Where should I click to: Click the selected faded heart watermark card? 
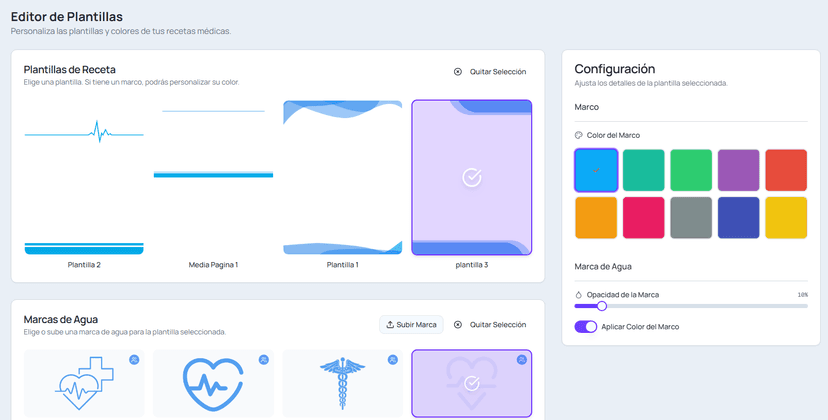(x=472, y=384)
